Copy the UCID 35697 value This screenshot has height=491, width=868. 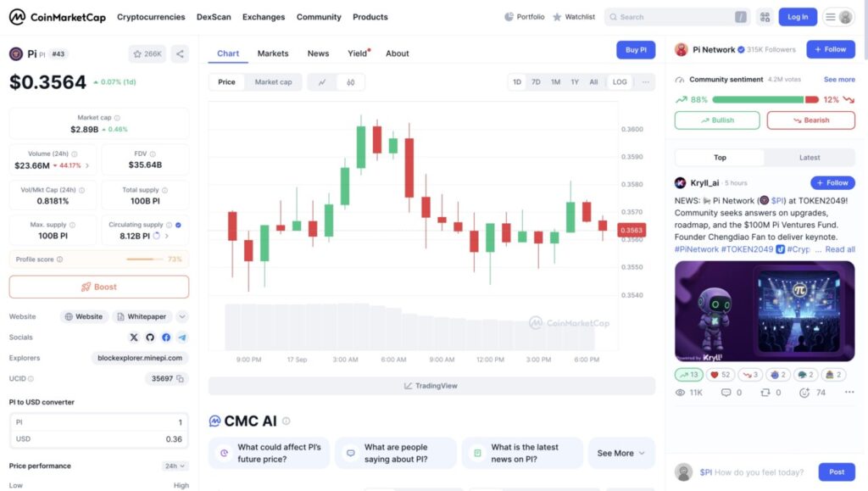pos(180,378)
